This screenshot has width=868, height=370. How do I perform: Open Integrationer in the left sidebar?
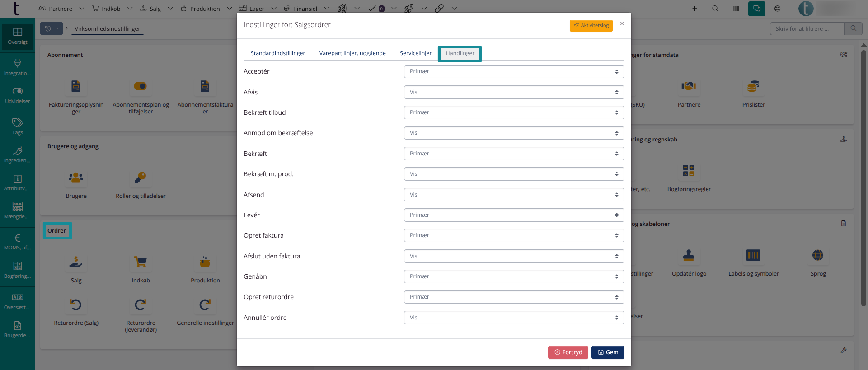click(x=18, y=67)
